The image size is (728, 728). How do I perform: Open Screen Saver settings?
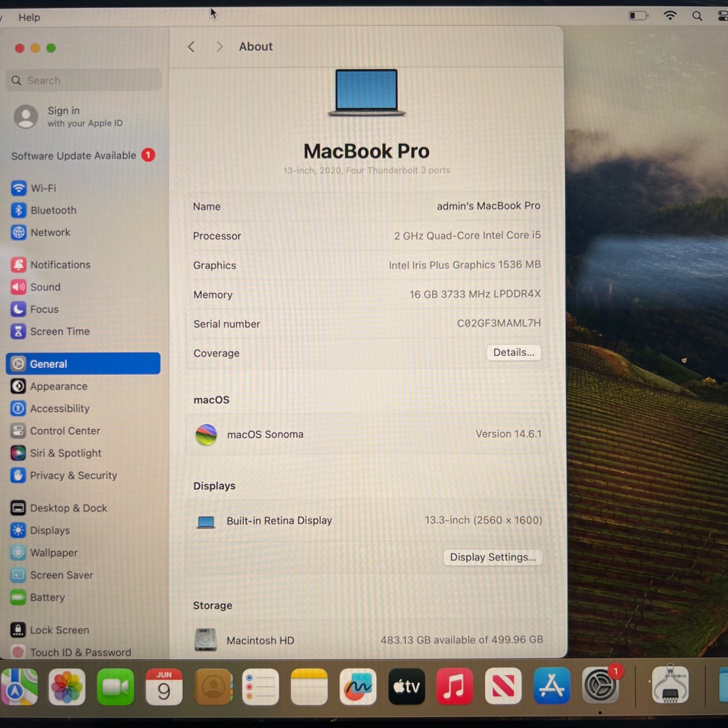point(52,575)
